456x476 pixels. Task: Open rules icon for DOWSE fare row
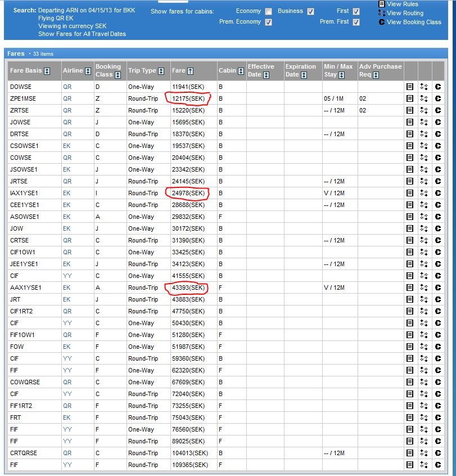(x=410, y=87)
